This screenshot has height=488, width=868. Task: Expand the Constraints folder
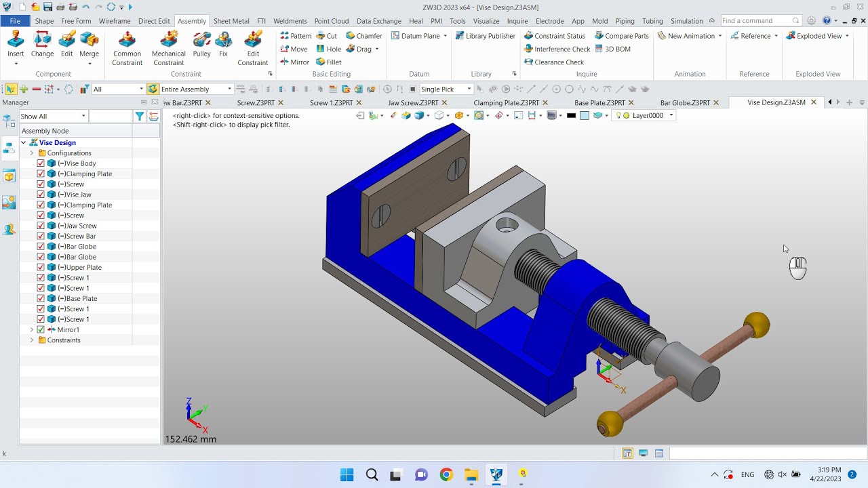31,340
